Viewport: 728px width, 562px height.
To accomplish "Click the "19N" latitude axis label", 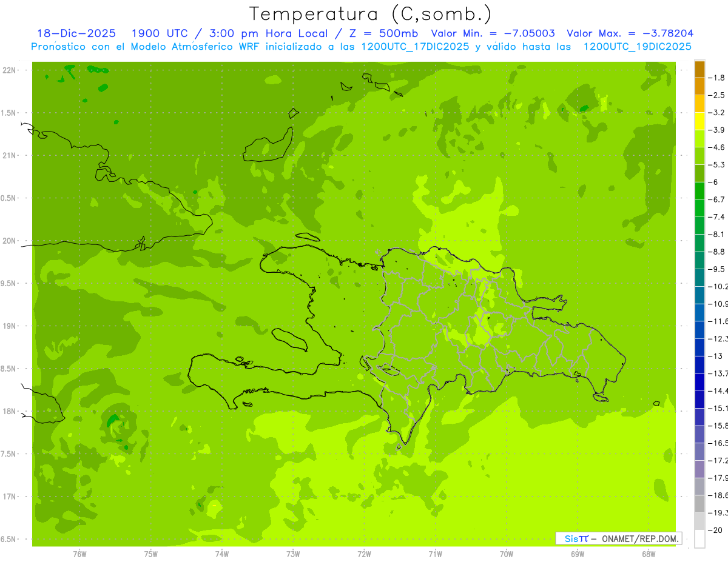I will point(10,326).
